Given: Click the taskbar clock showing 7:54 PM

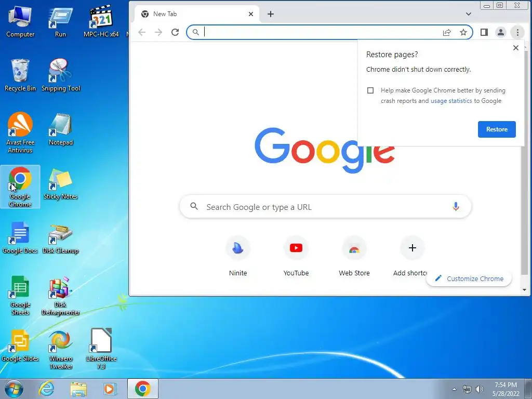Looking at the screenshot, I should [506, 389].
